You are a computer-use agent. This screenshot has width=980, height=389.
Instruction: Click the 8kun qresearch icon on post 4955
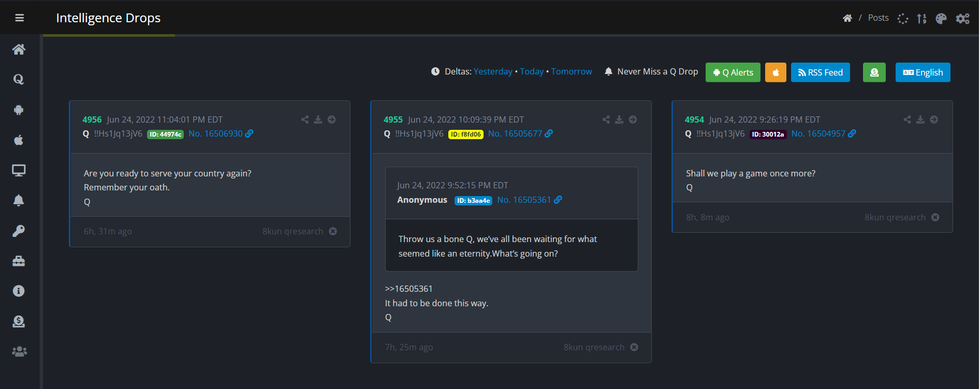pos(634,347)
